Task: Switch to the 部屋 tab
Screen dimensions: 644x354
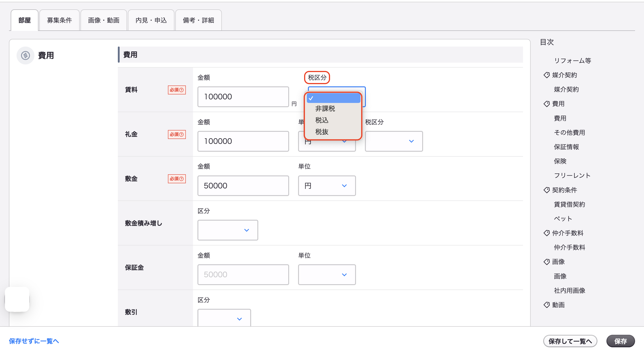Action: click(x=25, y=20)
